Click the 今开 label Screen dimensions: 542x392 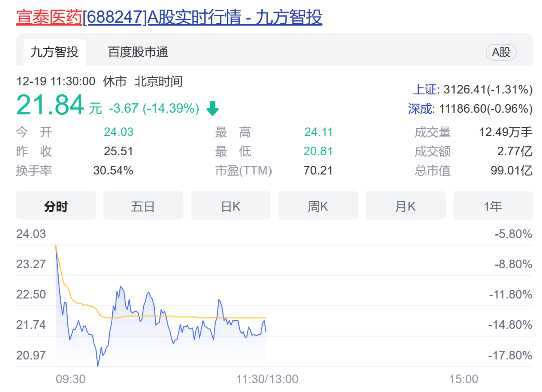(x=34, y=132)
